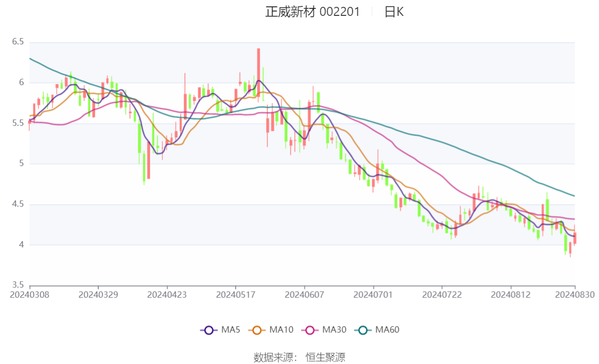The image size is (599, 364).
Task: Click the last candlestick on 20240830
Action: pyautogui.click(x=575, y=238)
